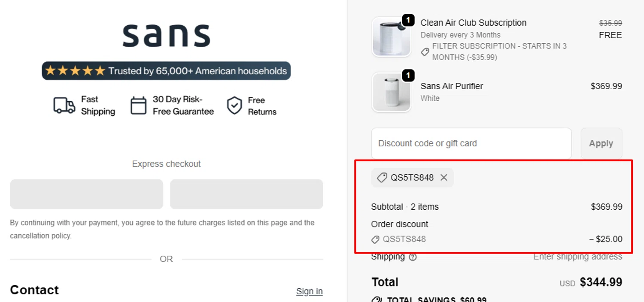Viewport: 644px width, 302px height.
Task: Click the filter subscription tag icon
Action: (x=425, y=52)
